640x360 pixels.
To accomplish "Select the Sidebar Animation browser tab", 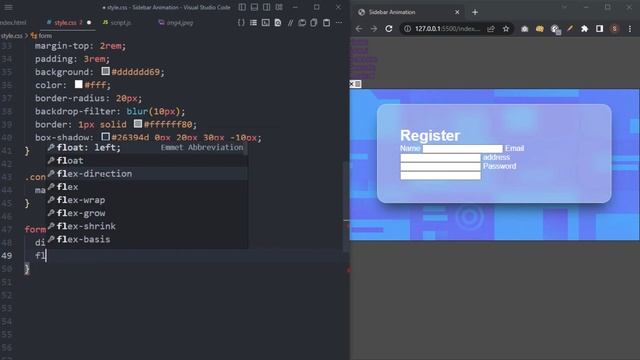I will click(408, 12).
